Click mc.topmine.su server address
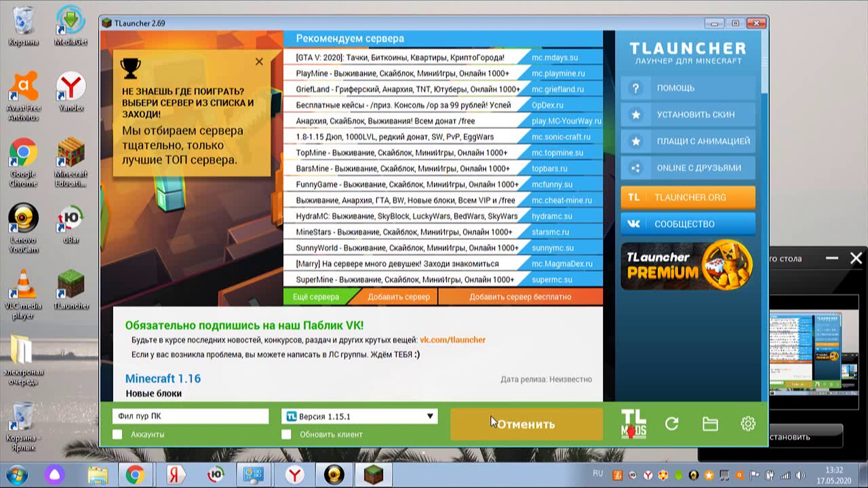 [x=557, y=152]
